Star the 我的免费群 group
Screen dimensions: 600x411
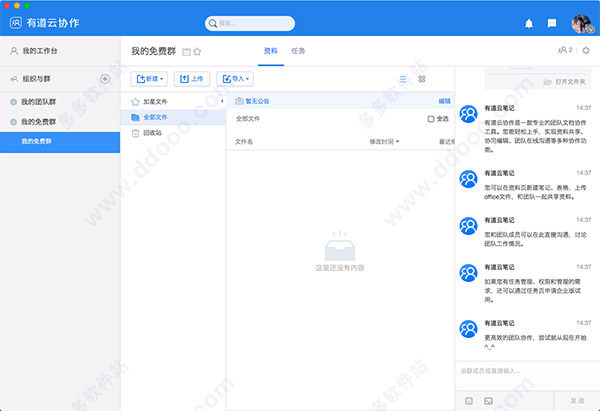click(x=197, y=52)
